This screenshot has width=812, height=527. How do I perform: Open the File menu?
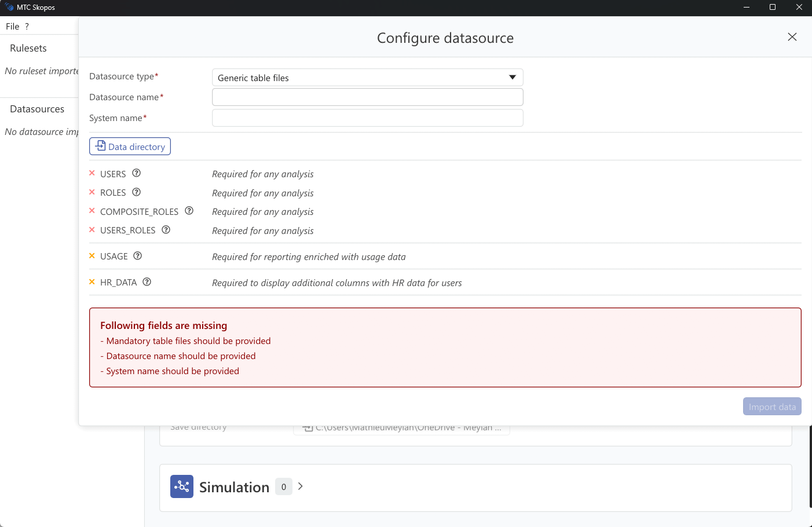[x=12, y=26]
